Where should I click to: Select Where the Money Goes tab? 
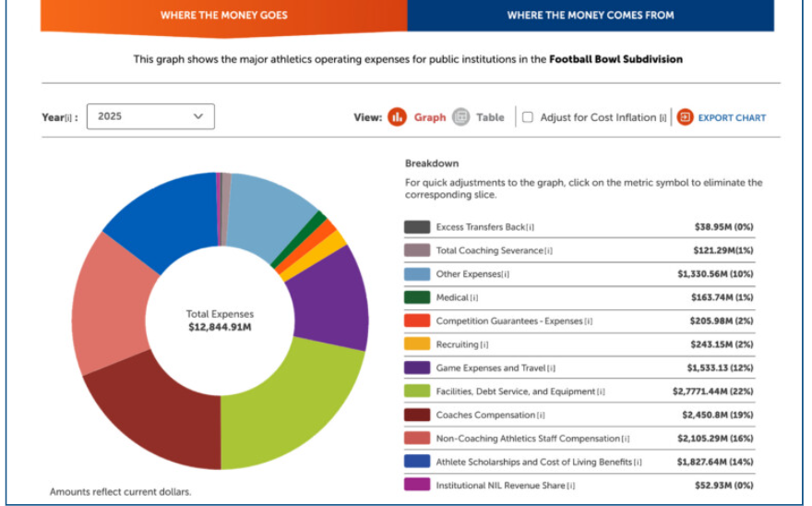223,16
